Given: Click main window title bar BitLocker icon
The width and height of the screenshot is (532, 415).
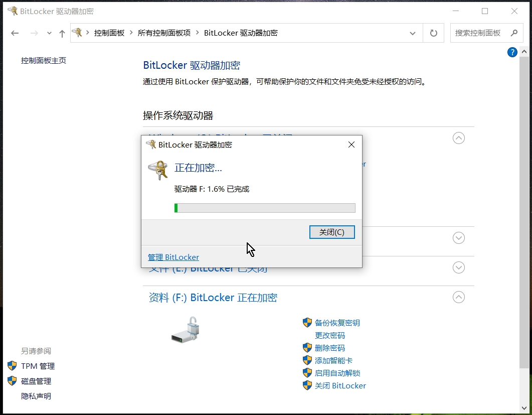Looking at the screenshot, I should [13, 11].
